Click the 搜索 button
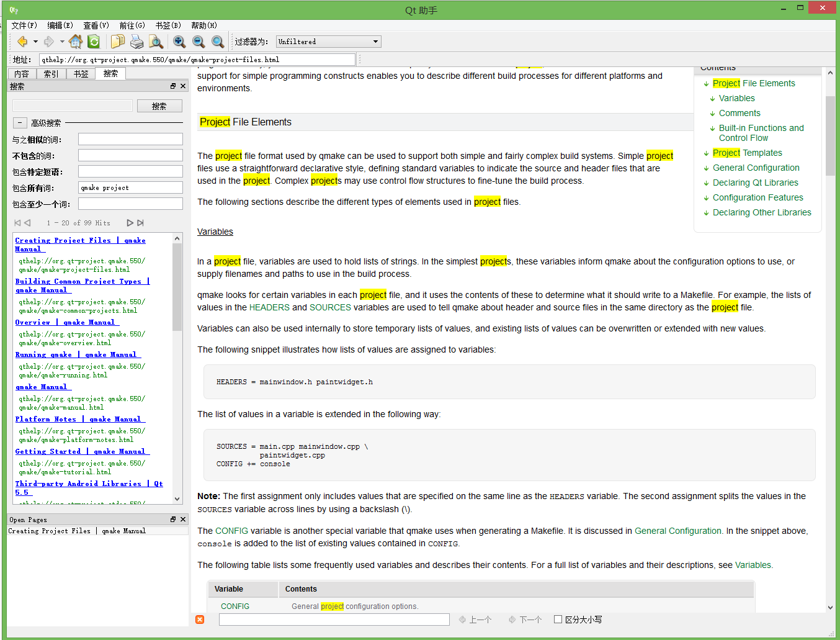Image resolution: width=840 pixels, height=640 pixels. click(x=159, y=106)
